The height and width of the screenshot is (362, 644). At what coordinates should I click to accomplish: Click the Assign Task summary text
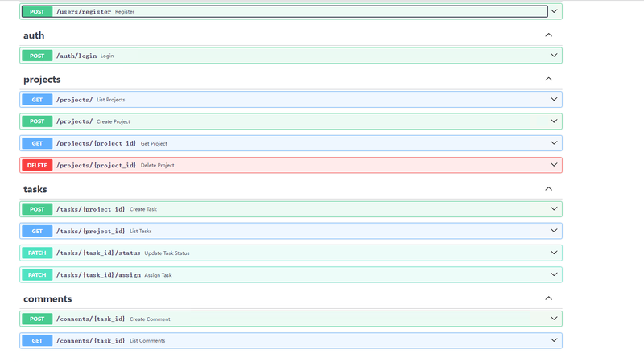(x=158, y=275)
